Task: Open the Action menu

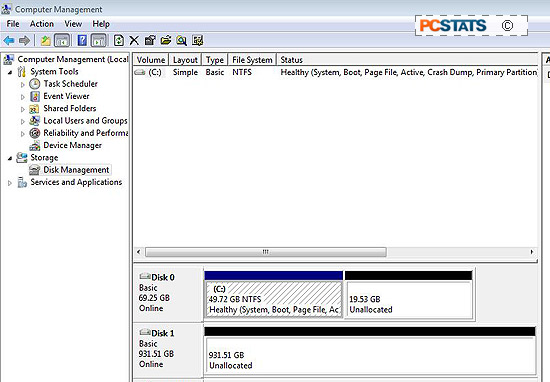Action: pos(42,24)
